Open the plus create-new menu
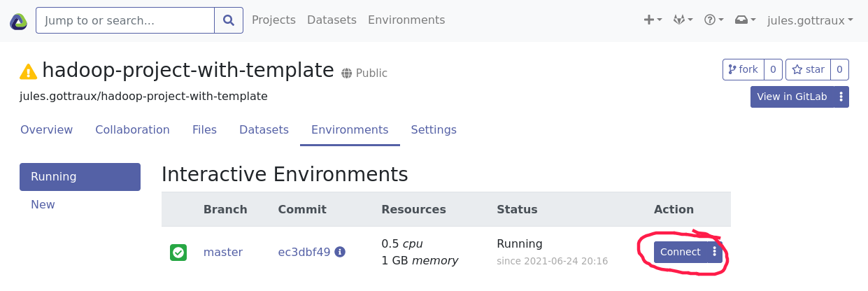Viewport: 868px width, 291px height. click(x=653, y=20)
